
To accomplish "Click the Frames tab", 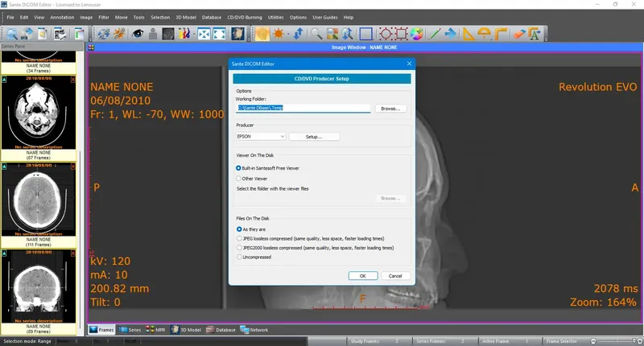I will (101, 330).
